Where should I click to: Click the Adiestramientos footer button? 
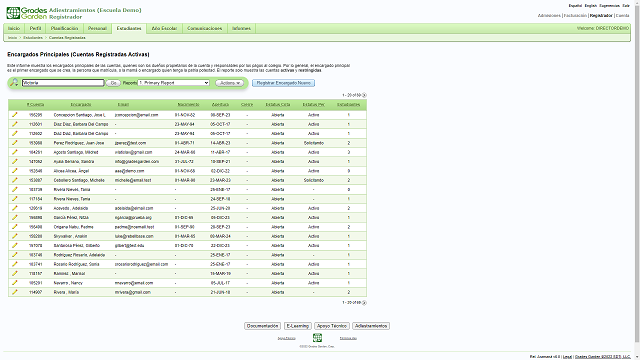[x=371, y=326]
